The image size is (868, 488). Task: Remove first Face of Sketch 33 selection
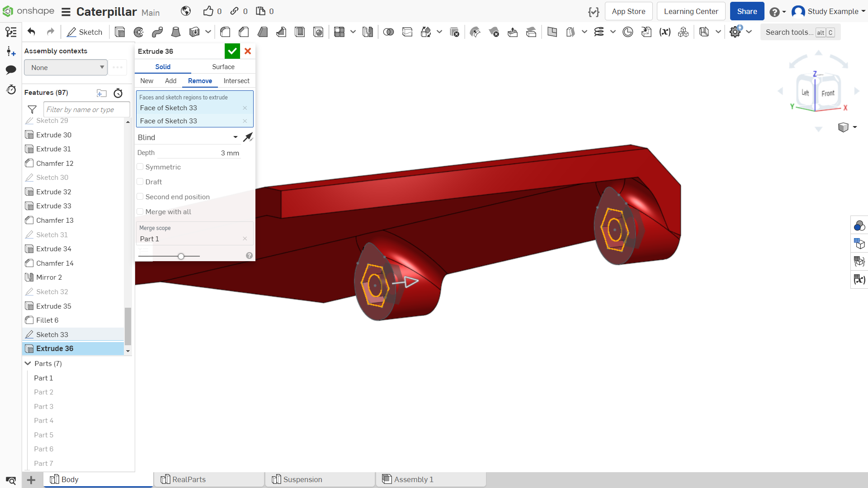click(x=245, y=108)
